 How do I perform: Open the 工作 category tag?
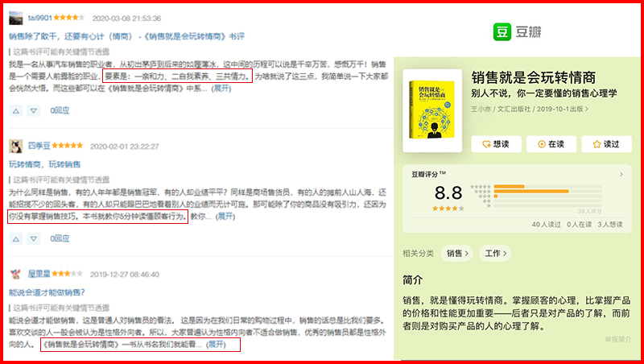click(495, 254)
